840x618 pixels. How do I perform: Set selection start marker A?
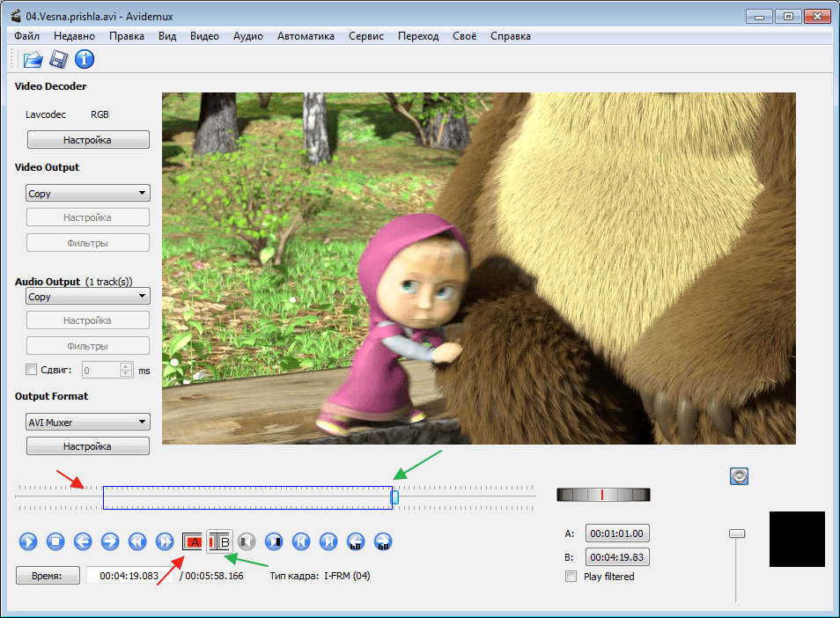click(192, 541)
